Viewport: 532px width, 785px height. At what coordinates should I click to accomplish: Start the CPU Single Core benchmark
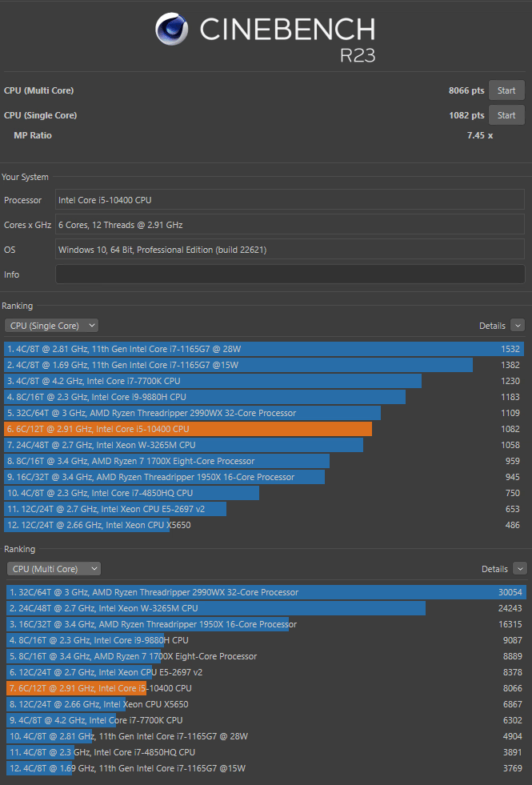[506, 115]
